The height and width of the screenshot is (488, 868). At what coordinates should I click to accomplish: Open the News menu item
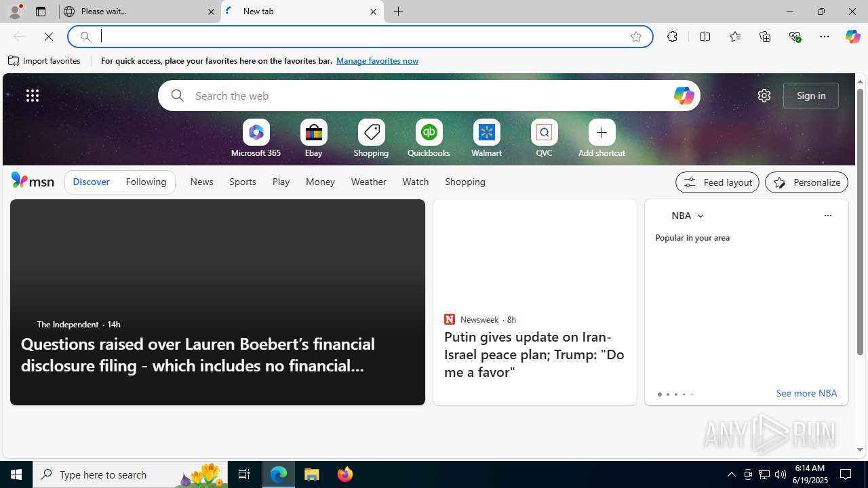point(201,182)
